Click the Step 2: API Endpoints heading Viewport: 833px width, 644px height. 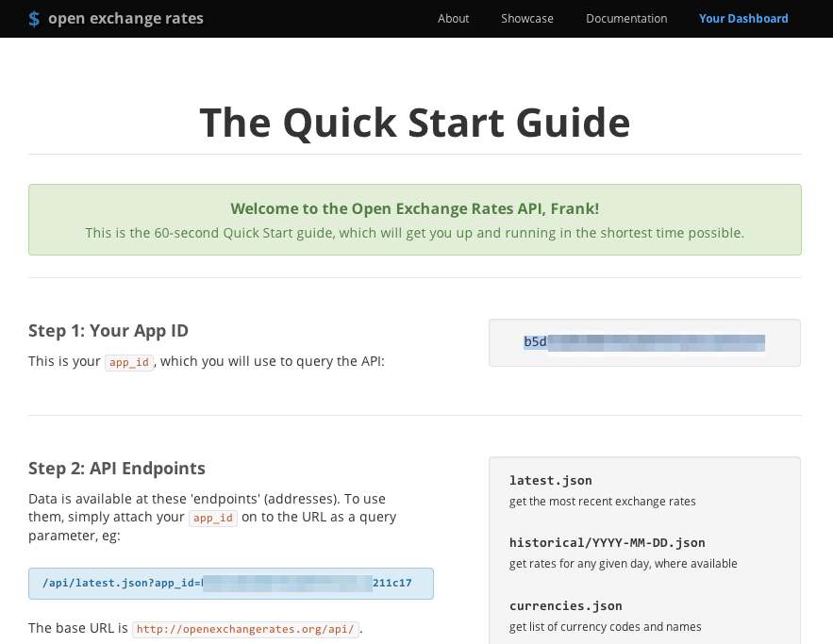coord(117,469)
